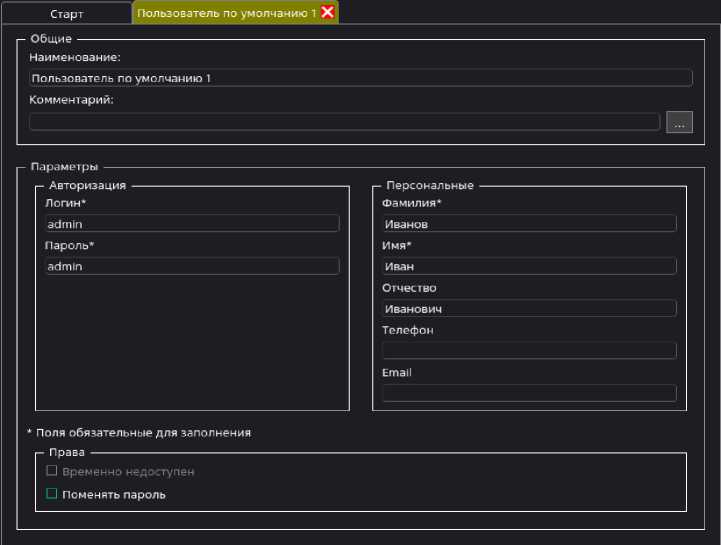Toggle the Временно недоступен checkbox
This screenshot has width=721, height=545.
[52, 471]
